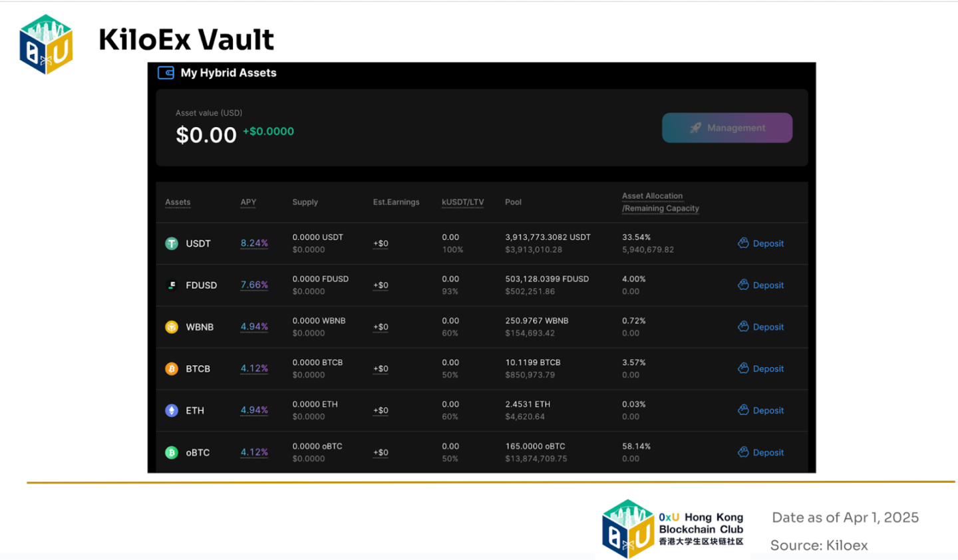This screenshot has width=958, height=560.
Task: Click the +$0 earnings in oBTC row
Action: click(x=381, y=452)
